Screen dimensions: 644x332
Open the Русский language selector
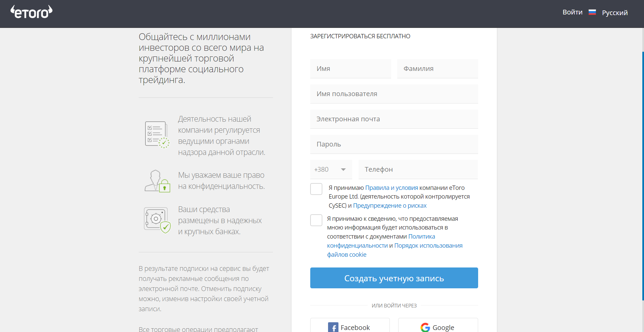pos(614,13)
